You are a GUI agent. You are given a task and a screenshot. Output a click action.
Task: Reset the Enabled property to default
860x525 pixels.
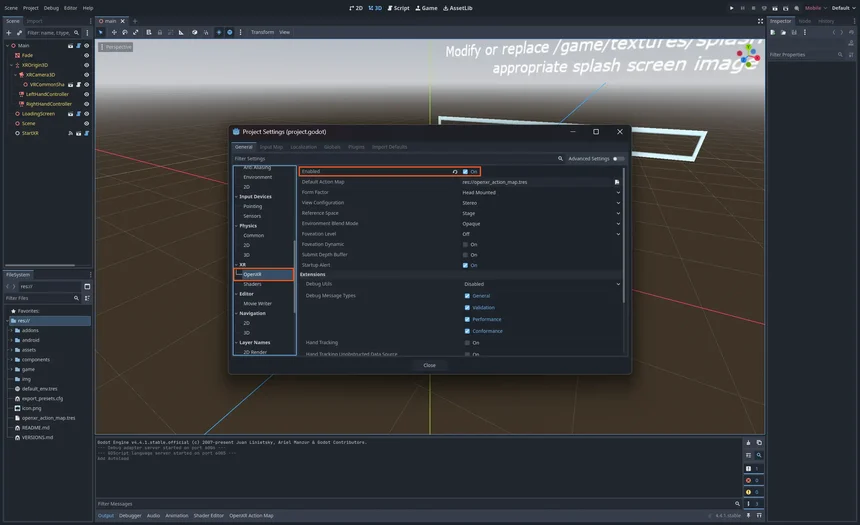click(x=455, y=172)
